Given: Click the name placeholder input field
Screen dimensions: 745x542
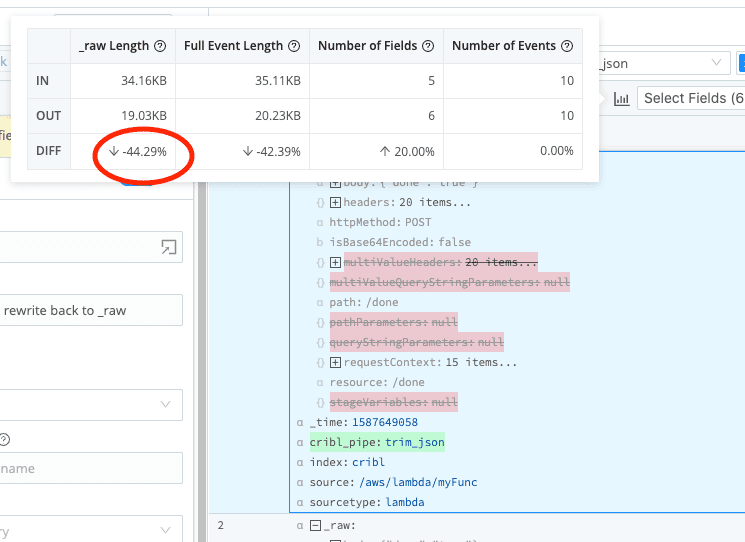Looking at the screenshot, I should pyautogui.click(x=90, y=468).
